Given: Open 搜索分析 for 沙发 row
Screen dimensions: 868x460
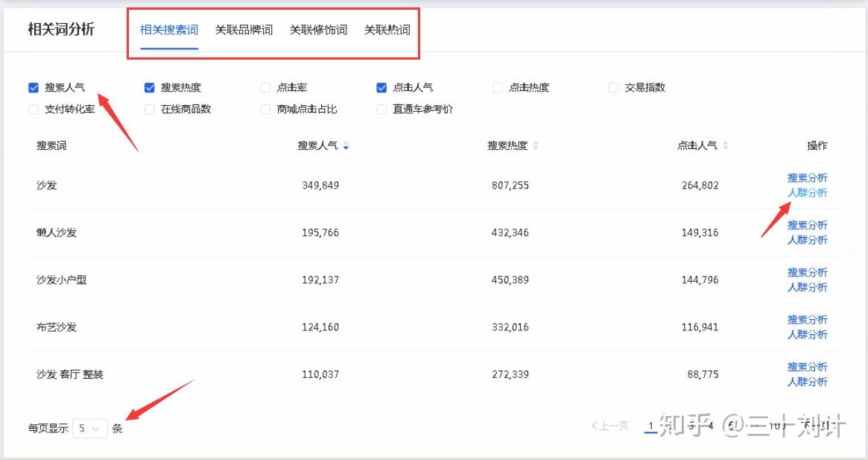Looking at the screenshot, I should click(x=807, y=178).
